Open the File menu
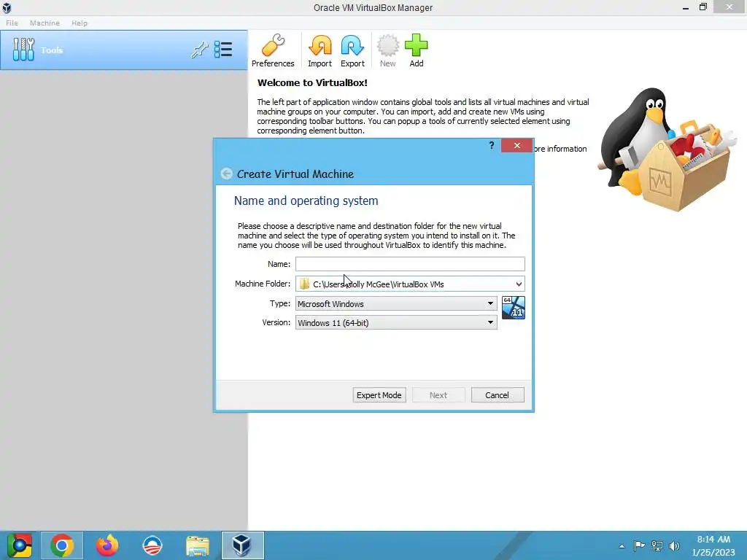Screen dimensions: 747x560 pyautogui.click(x=12, y=23)
